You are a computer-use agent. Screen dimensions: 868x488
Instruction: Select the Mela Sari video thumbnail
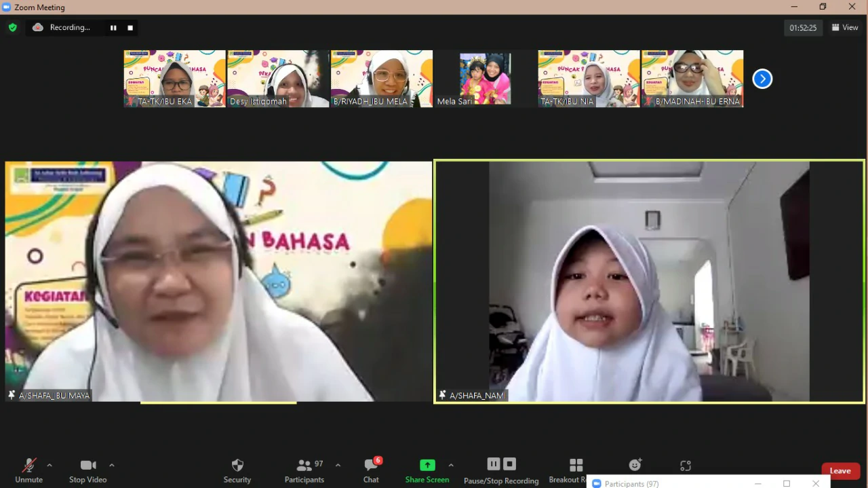tap(485, 79)
